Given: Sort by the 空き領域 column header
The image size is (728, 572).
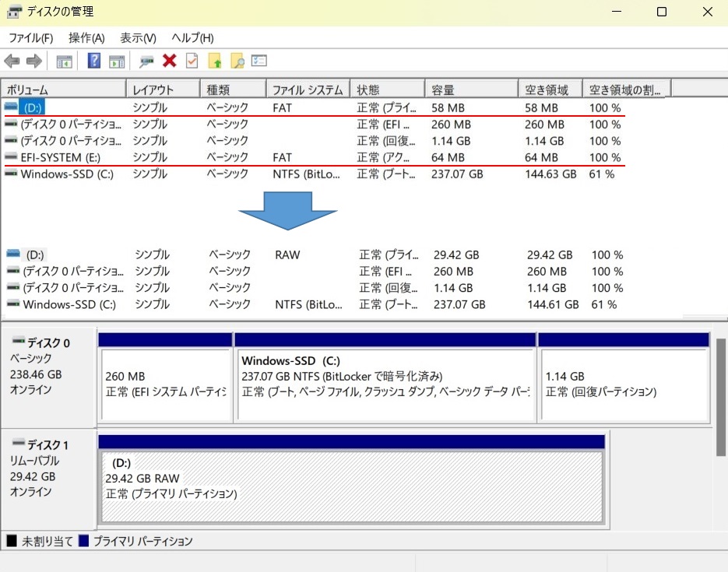Looking at the screenshot, I should point(550,89).
